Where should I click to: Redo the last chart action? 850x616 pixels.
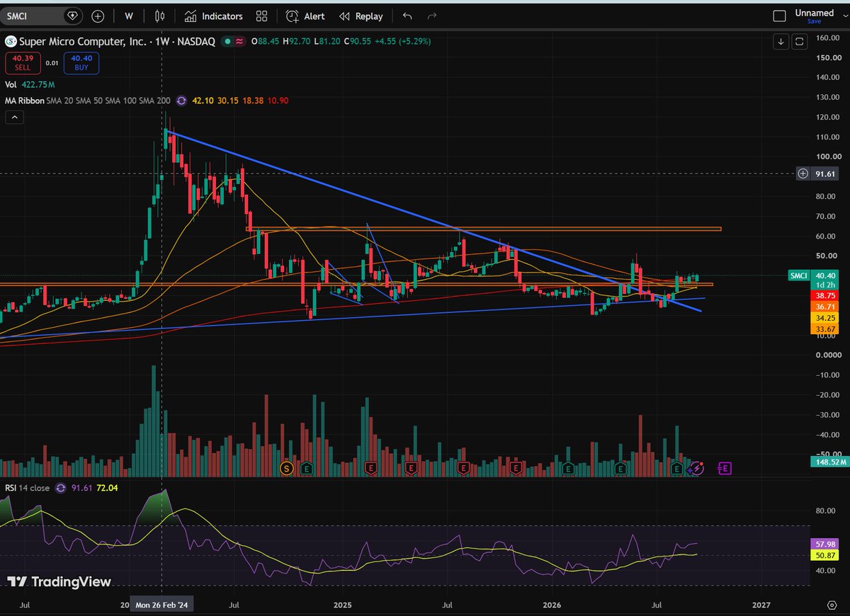tap(432, 16)
